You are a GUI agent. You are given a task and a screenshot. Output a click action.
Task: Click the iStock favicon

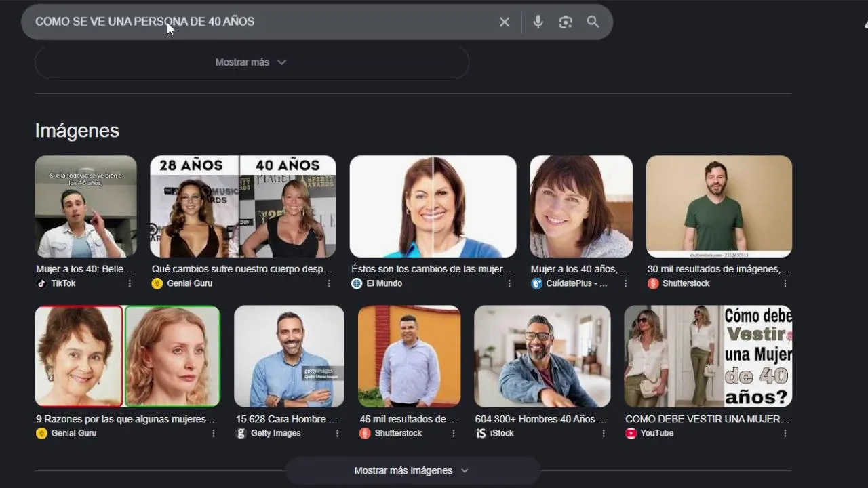coord(481,433)
